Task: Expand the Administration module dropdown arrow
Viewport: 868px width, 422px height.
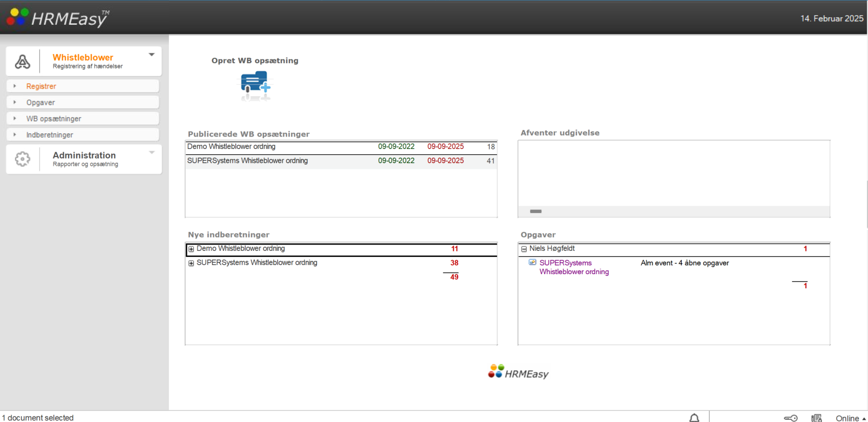Action: (x=152, y=153)
